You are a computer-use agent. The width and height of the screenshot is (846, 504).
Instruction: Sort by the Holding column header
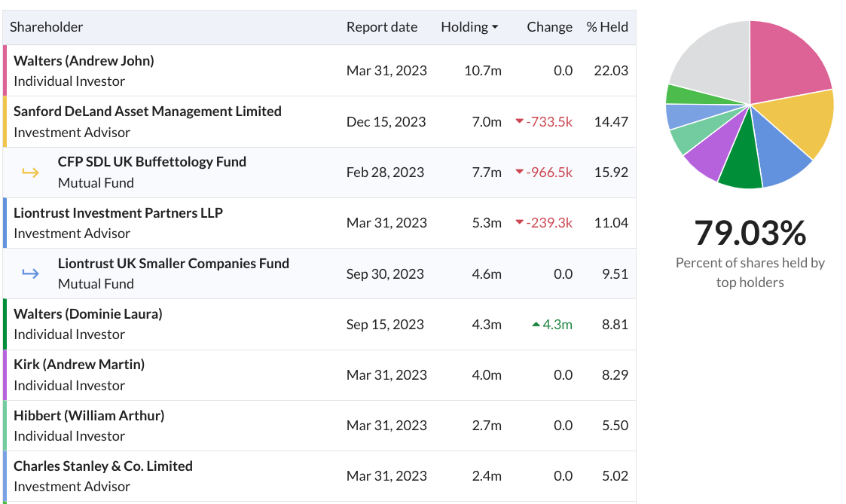(x=469, y=27)
